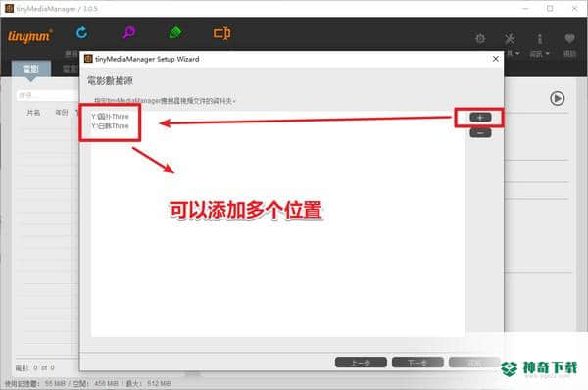Click the memory usage status bar text
This screenshot has height=390, width=588.
coord(88,383)
